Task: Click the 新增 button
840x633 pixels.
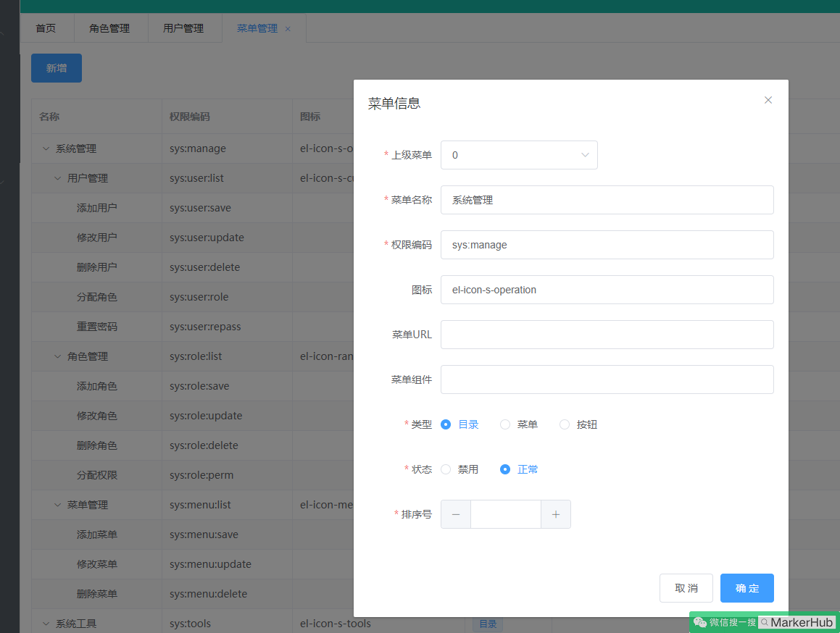Action: 56,67
